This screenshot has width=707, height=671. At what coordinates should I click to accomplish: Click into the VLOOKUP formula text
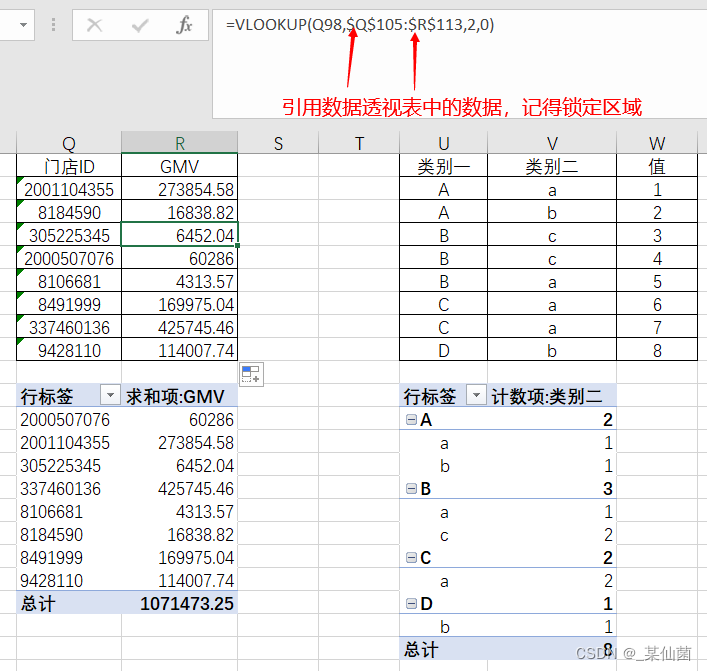[x=360, y=24]
